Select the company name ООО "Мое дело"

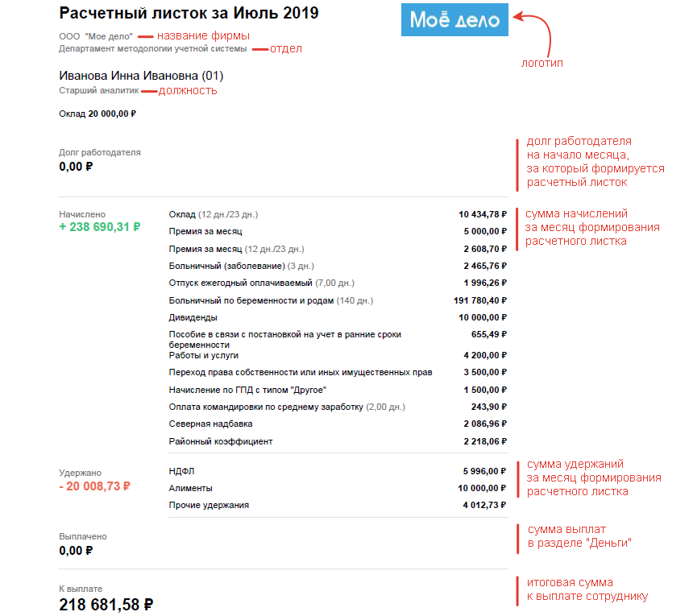tap(96, 36)
